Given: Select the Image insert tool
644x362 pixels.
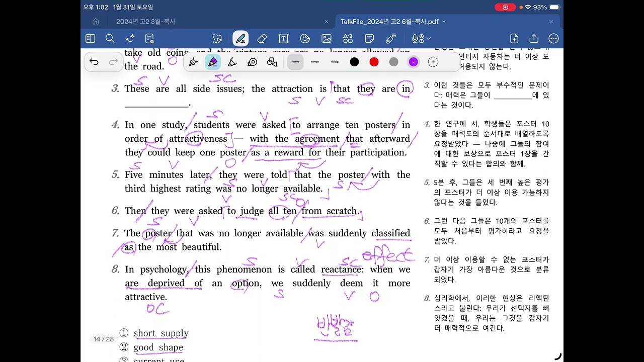Looking at the screenshot, I should click(x=327, y=39).
